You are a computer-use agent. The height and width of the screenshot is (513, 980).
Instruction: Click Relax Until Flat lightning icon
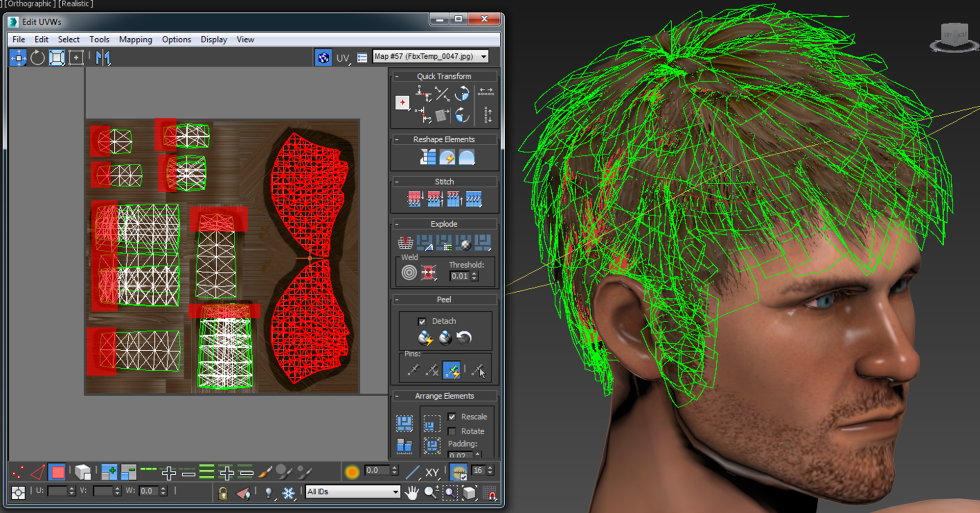click(x=447, y=157)
